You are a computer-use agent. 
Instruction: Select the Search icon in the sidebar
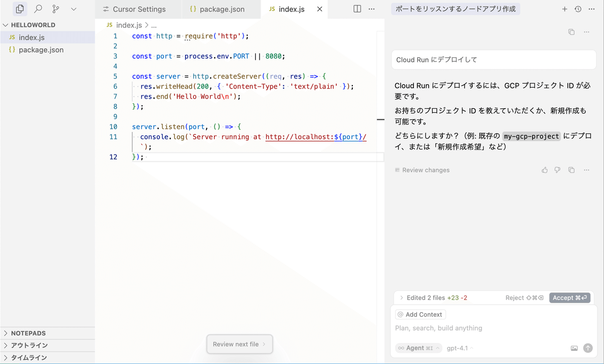coord(38,9)
